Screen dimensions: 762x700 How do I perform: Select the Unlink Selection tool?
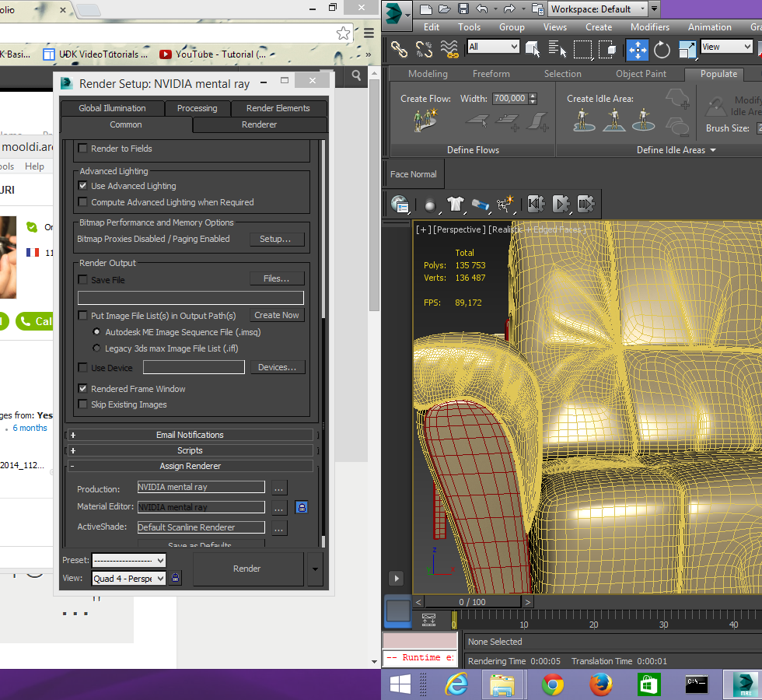coord(424,49)
